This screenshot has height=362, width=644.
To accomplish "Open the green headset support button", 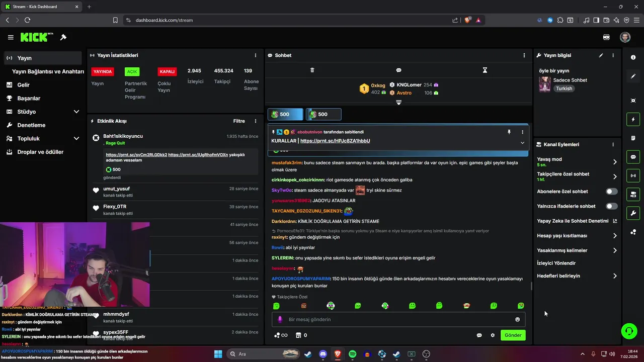I will coord(629,331).
